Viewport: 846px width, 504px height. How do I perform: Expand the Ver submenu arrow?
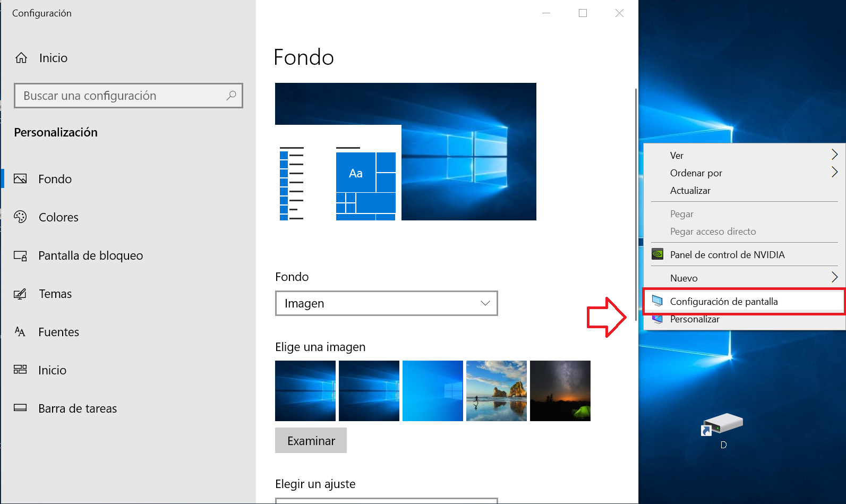coord(834,155)
